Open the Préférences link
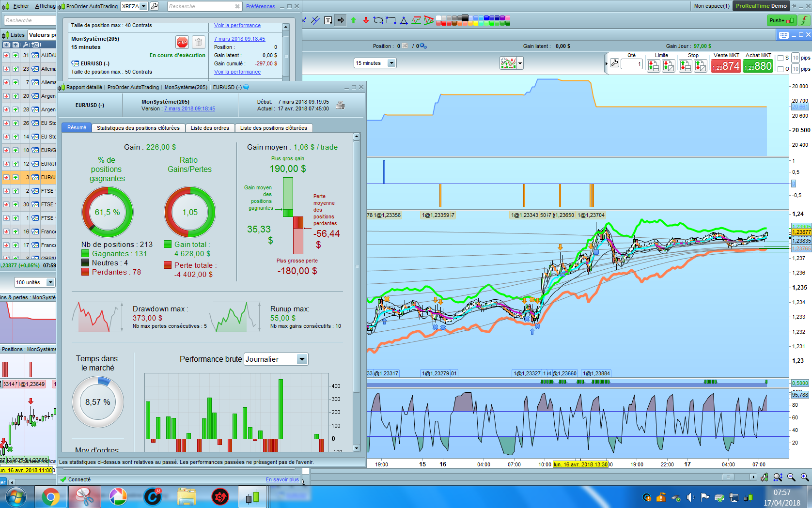 pyautogui.click(x=260, y=6)
